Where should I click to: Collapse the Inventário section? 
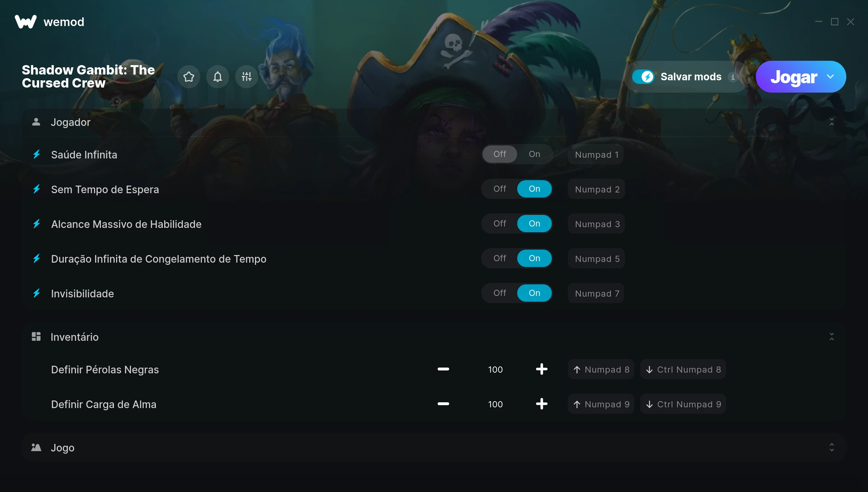[x=832, y=337]
